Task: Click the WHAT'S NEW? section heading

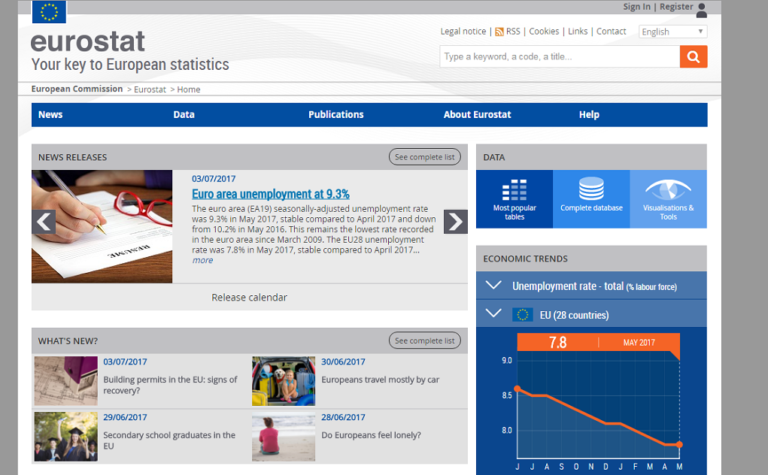Action: pos(68,341)
